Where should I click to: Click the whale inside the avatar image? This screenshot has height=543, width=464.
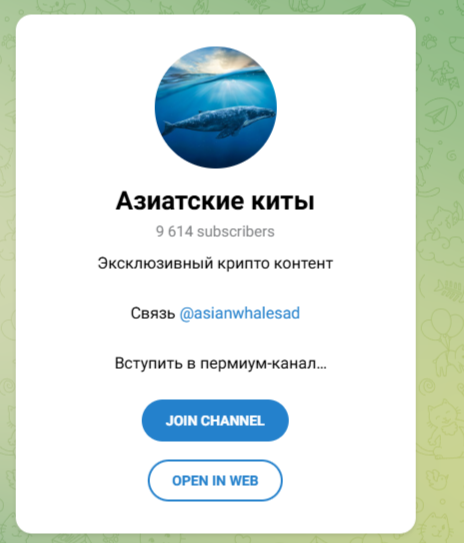(x=219, y=121)
